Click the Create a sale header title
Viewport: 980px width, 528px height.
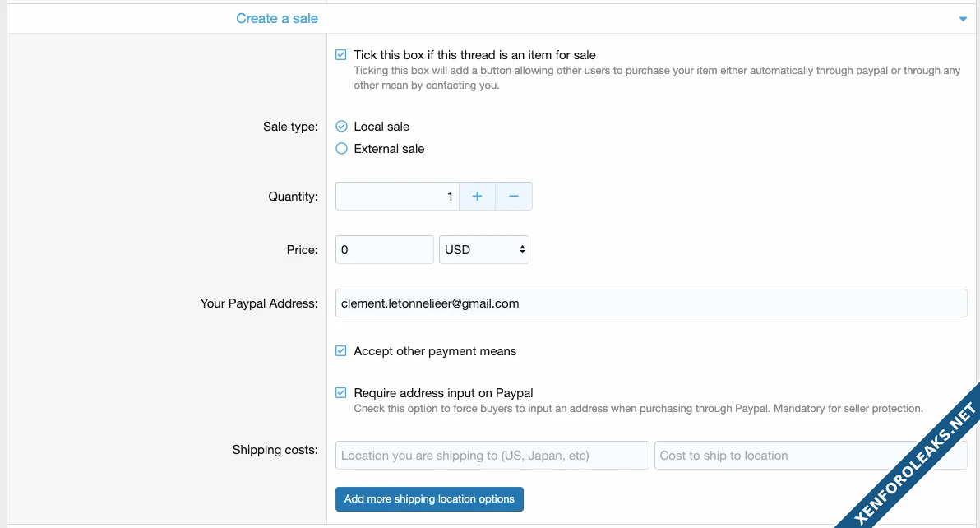pos(277,18)
